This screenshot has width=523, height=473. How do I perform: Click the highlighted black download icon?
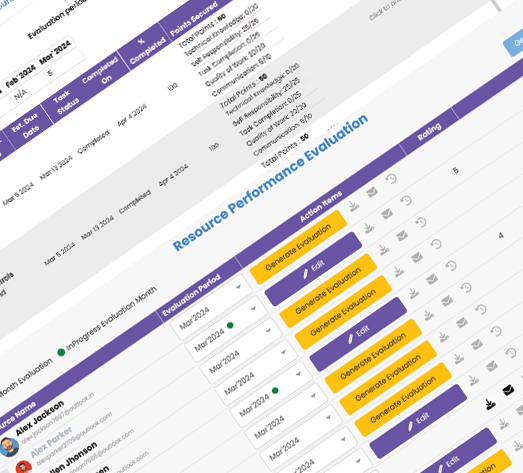490,404
